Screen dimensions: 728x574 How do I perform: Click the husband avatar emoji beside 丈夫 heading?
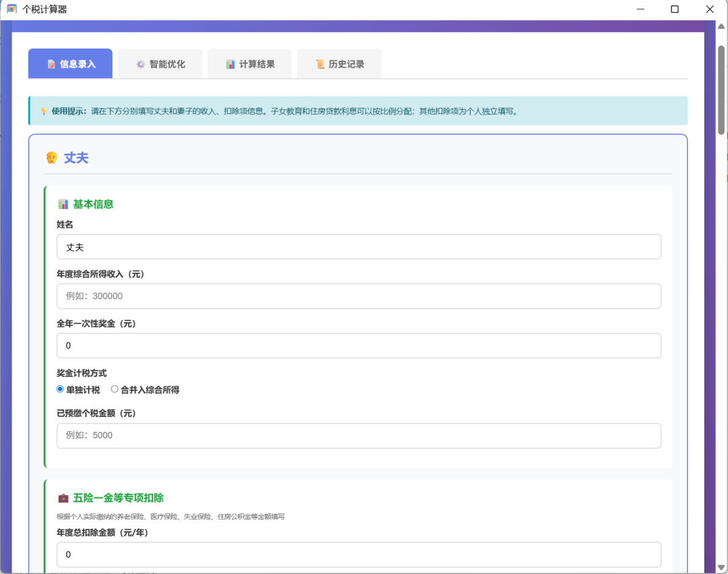coord(51,158)
